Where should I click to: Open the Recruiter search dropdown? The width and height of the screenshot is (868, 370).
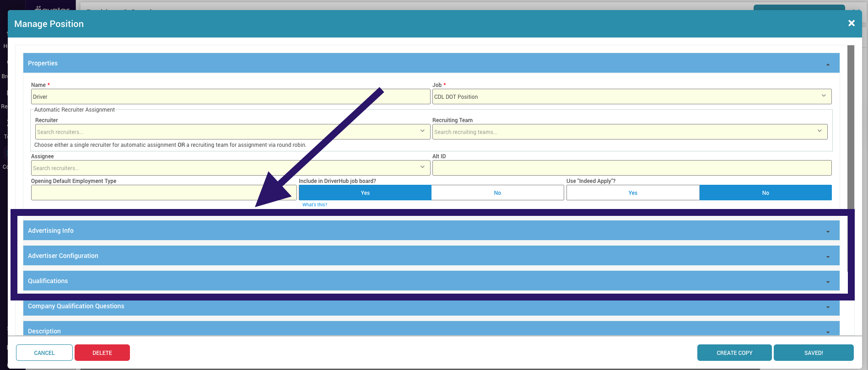tap(422, 131)
